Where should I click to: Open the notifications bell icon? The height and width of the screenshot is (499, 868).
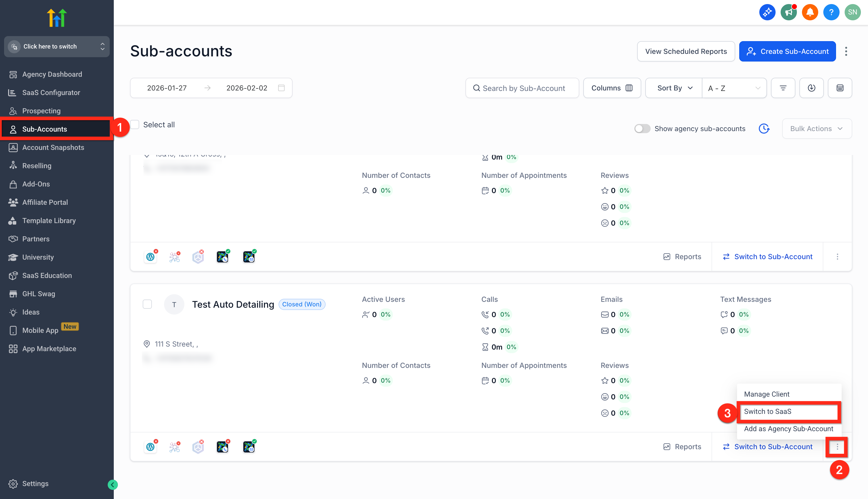pos(810,12)
